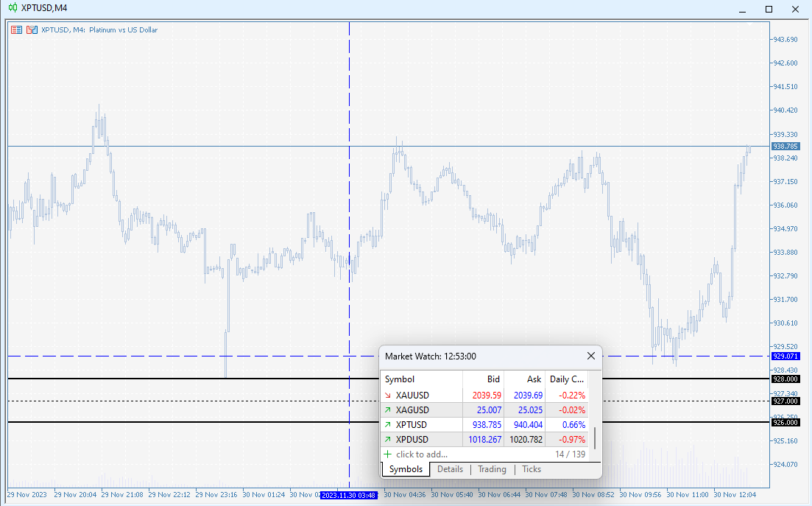Sort by the Symbol column header
This screenshot has width=812, height=506.
point(422,379)
